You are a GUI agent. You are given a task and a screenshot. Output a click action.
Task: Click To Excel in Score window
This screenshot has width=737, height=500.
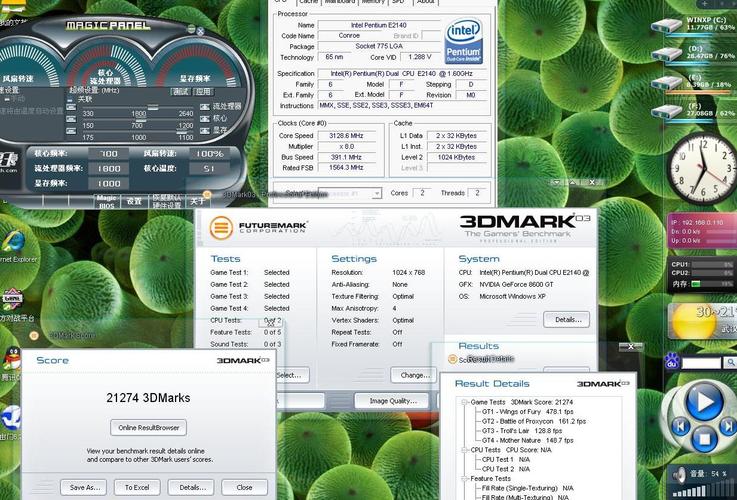tap(137, 487)
